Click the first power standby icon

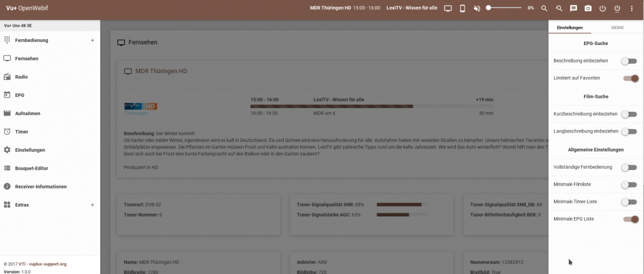tap(603, 8)
